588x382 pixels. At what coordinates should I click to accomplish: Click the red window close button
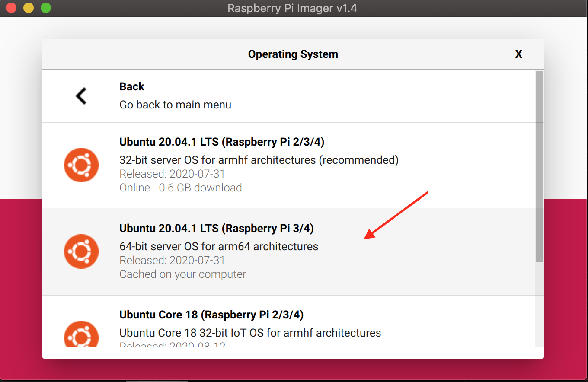coord(12,8)
